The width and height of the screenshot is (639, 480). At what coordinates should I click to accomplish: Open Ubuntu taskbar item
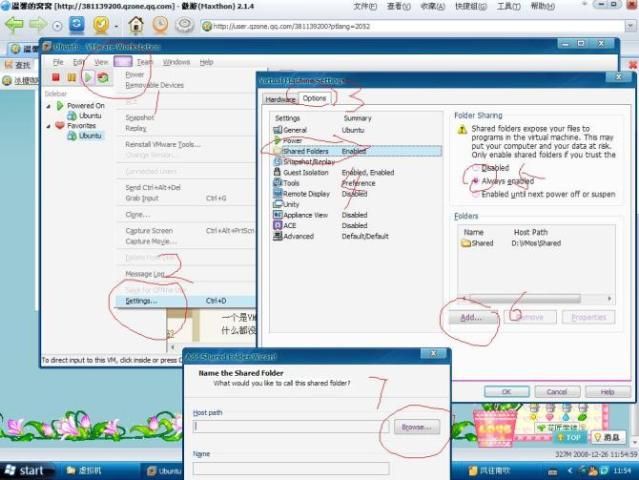click(164, 471)
